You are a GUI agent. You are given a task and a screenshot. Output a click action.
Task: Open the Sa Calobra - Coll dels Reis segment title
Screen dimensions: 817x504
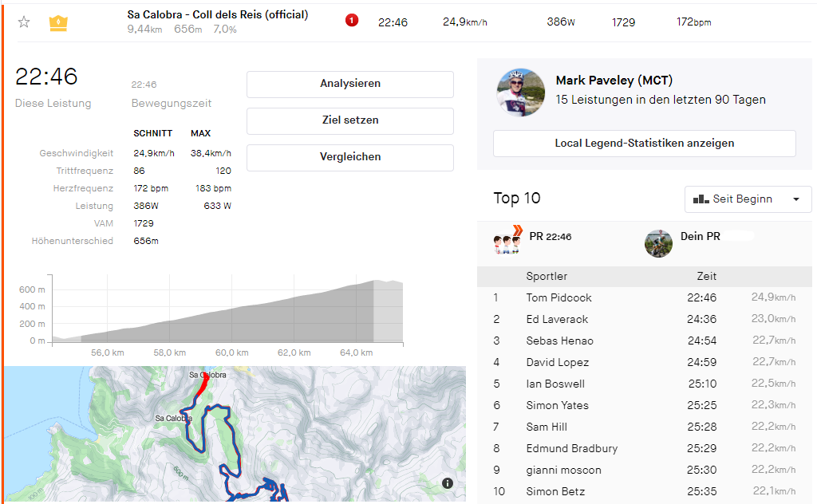click(218, 15)
